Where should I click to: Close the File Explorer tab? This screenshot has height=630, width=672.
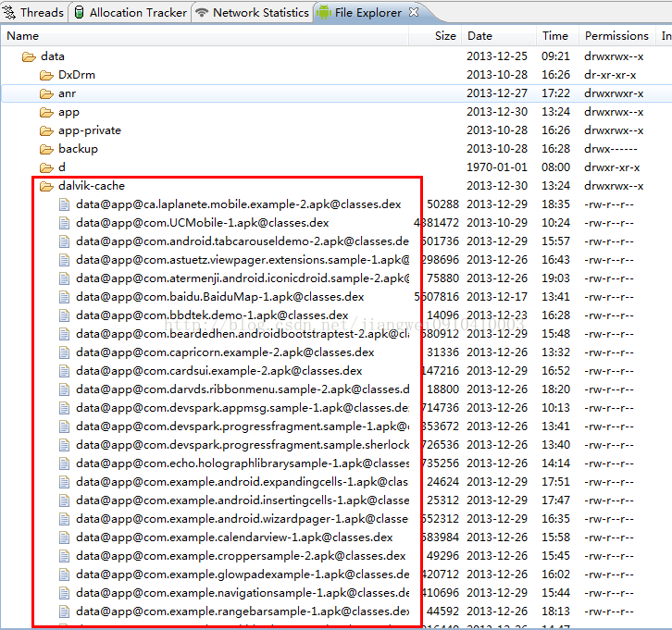pyautogui.click(x=414, y=12)
